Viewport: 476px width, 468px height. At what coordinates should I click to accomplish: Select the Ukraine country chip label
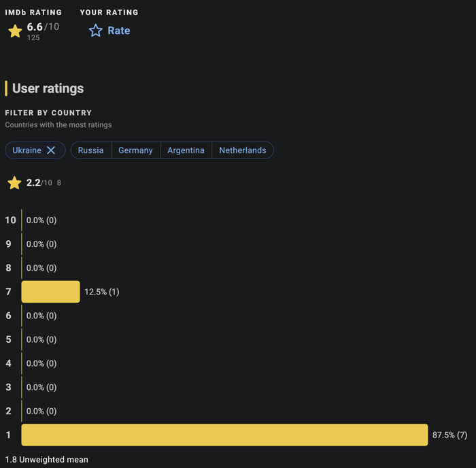[27, 150]
